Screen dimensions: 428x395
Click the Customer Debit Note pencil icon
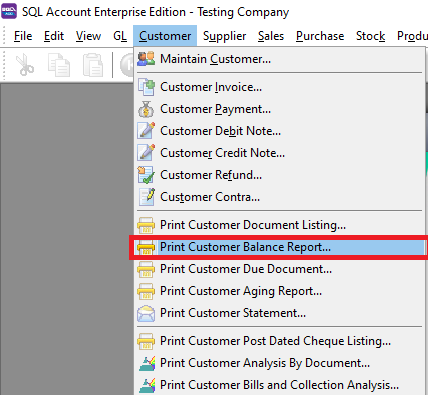pyautogui.click(x=146, y=131)
